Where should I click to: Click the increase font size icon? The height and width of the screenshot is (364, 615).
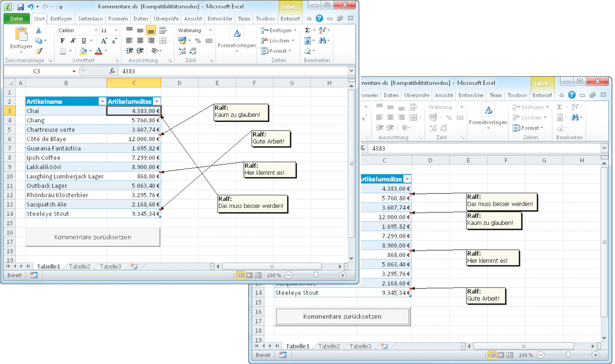click(x=104, y=41)
